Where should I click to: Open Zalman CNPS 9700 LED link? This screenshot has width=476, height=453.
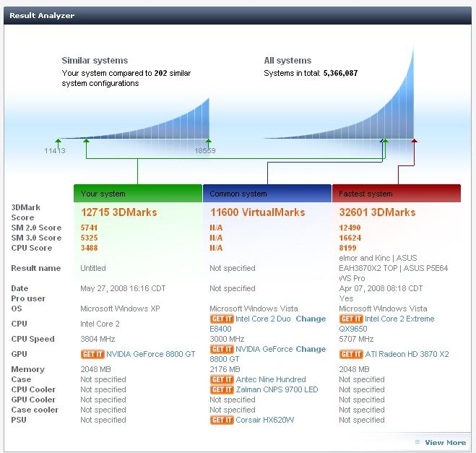277,389
